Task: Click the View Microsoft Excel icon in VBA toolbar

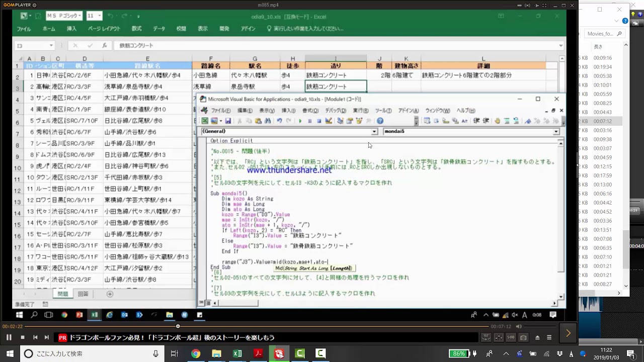Action: click(x=205, y=121)
